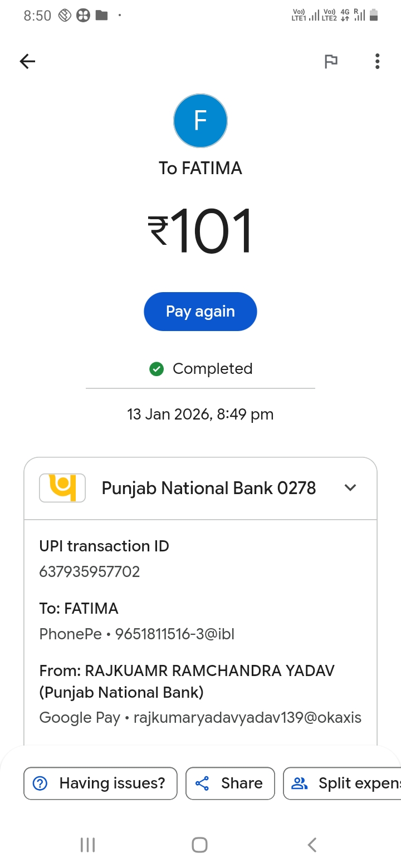Image resolution: width=401 pixels, height=868 pixels.
Task: Tap the sender's okaxis UPI address
Action: click(247, 718)
